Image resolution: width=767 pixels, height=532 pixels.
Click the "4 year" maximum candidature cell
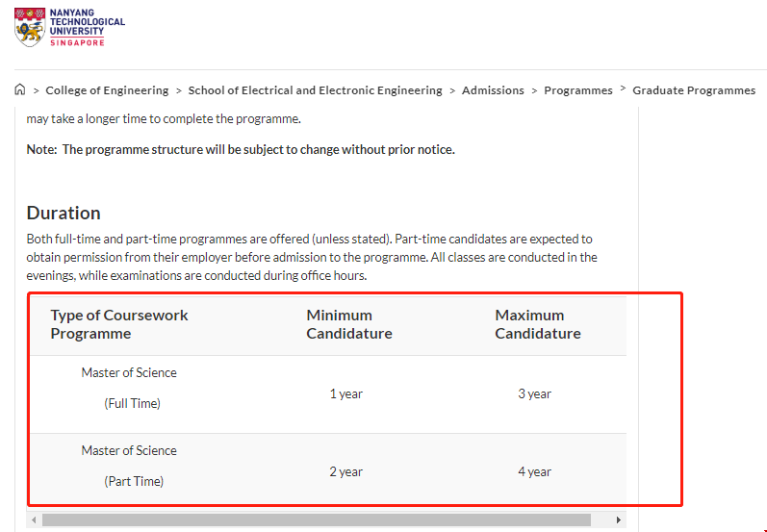coord(534,471)
